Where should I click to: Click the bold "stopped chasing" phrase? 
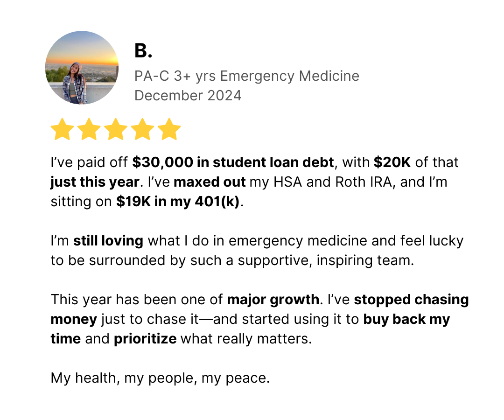click(x=411, y=300)
